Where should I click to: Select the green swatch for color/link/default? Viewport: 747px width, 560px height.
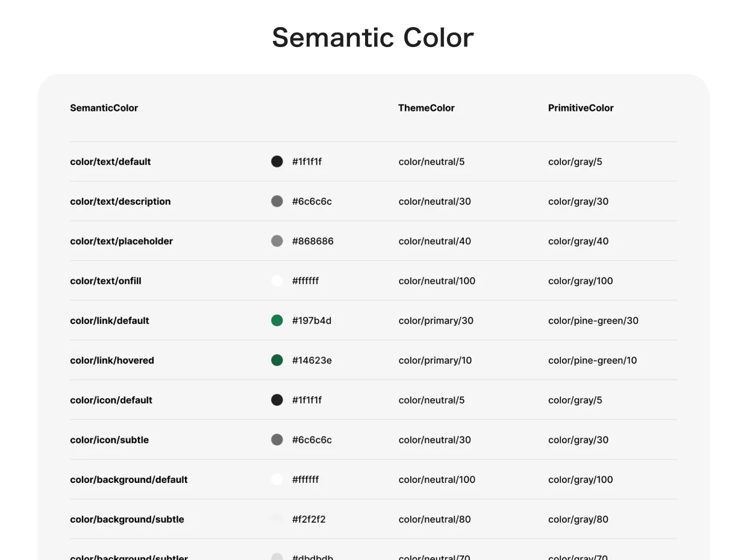pyautogui.click(x=277, y=320)
